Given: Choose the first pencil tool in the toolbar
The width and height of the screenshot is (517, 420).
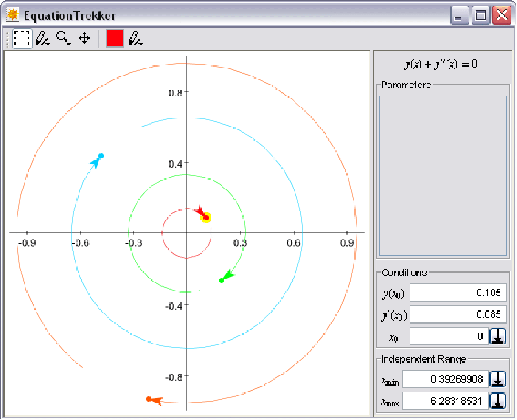Looking at the screenshot, I should 43,38.
